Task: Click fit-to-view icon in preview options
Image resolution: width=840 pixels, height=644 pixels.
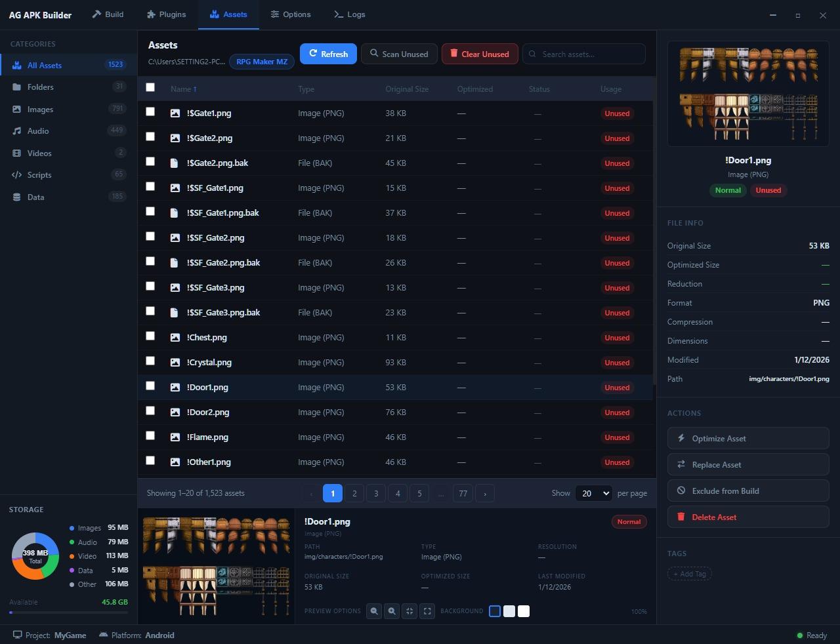Action: click(x=409, y=611)
